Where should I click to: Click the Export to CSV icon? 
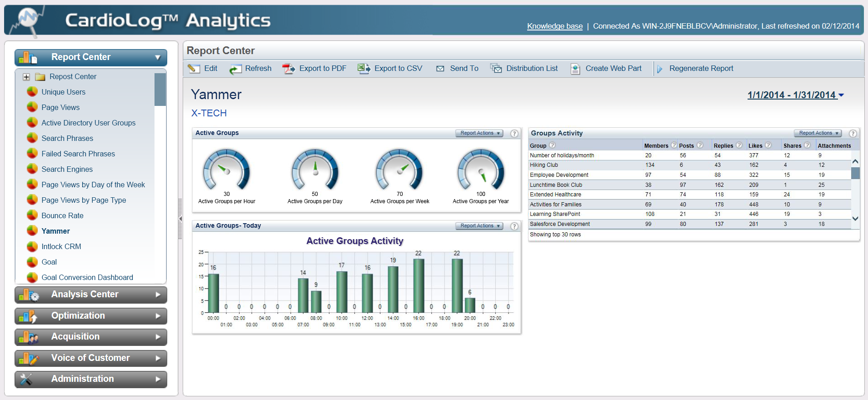(x=364, y=69)
